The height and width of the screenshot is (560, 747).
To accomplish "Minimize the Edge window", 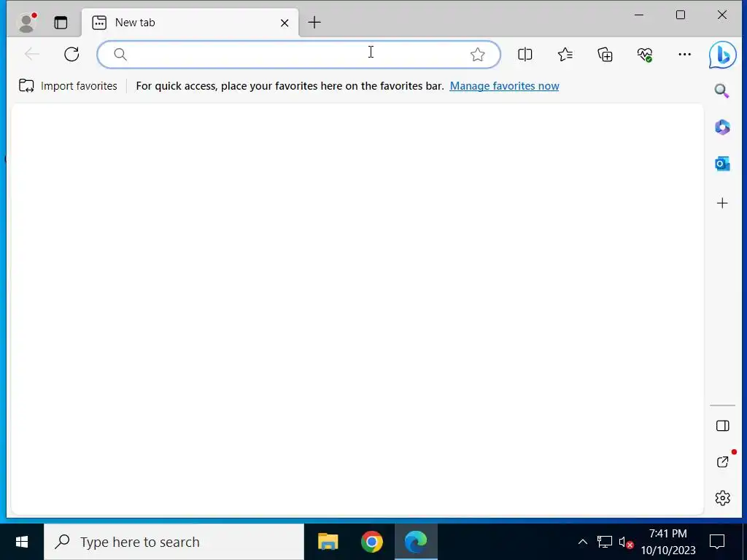I will click(x=639, y=15).
